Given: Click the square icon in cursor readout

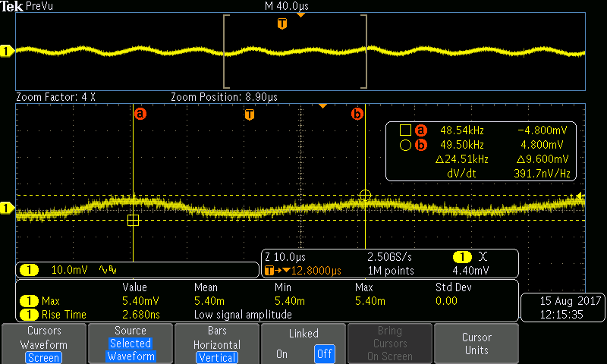Looking at the screenshot, I should coord(405,130).
